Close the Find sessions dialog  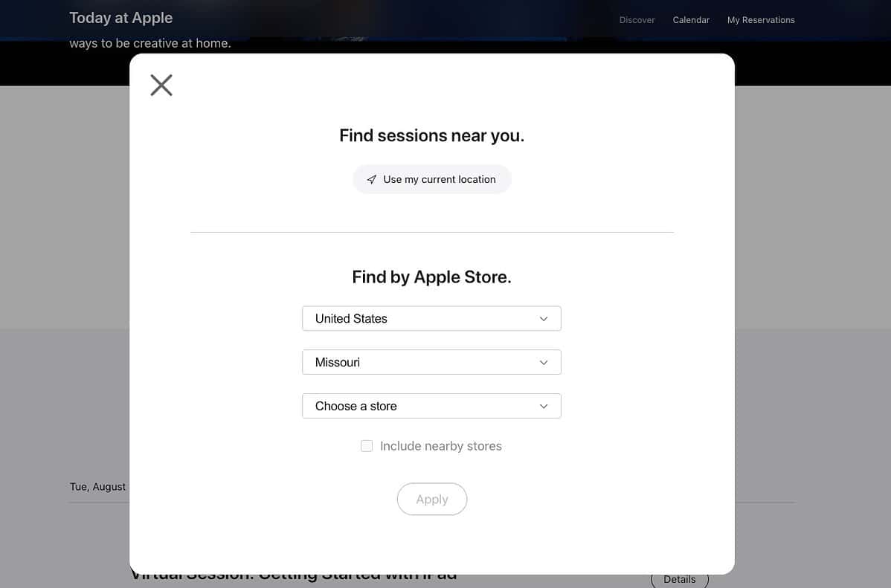[161, 85]
